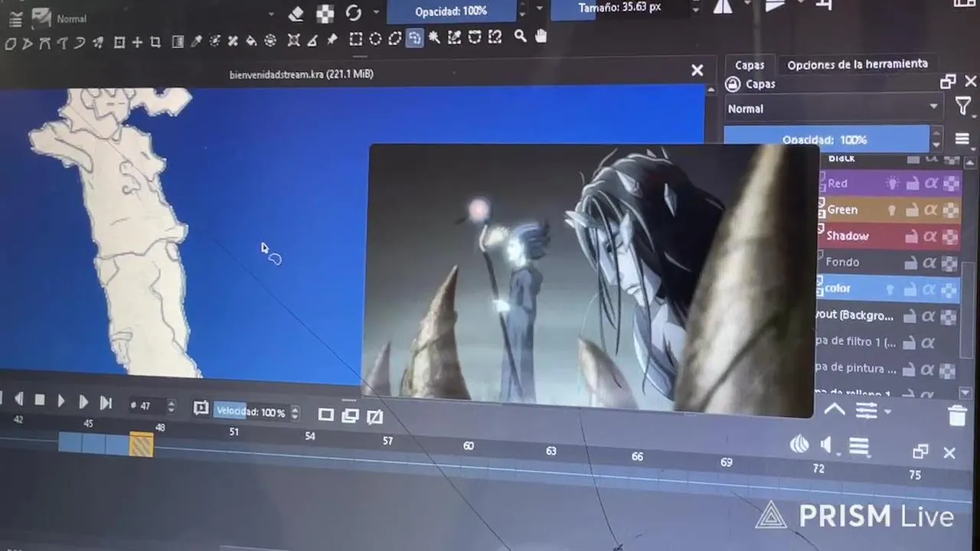Toggle visibility of the color layer
Screen dimensions: 980x551
[890, 289]
